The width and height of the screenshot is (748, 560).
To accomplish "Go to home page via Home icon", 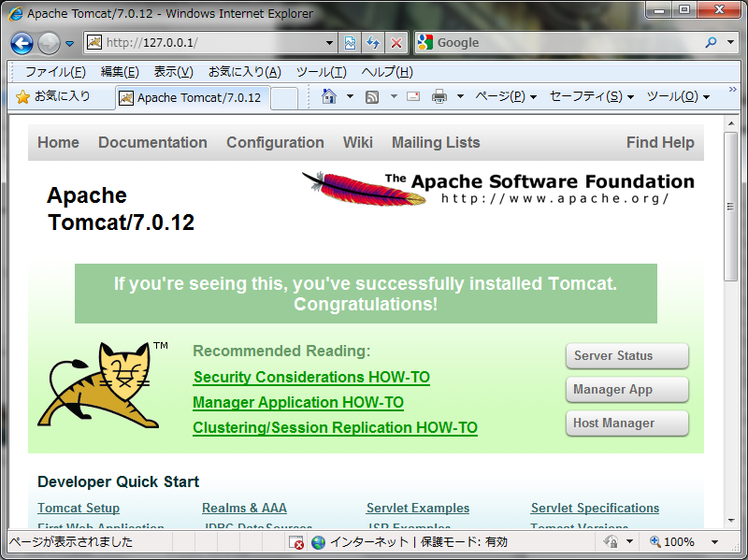I will tap(329, 96).
